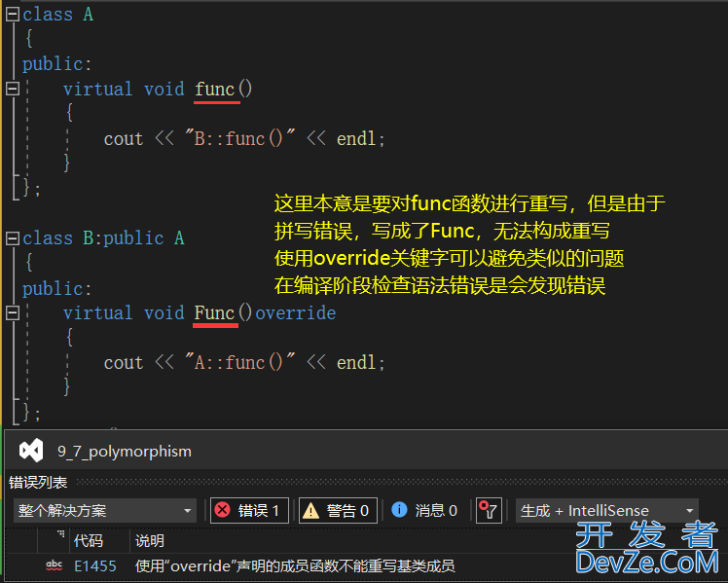Sort by the 说明 column header
Image resolution: width=728 pixels, height=583 pixels.
click(150, 541)
